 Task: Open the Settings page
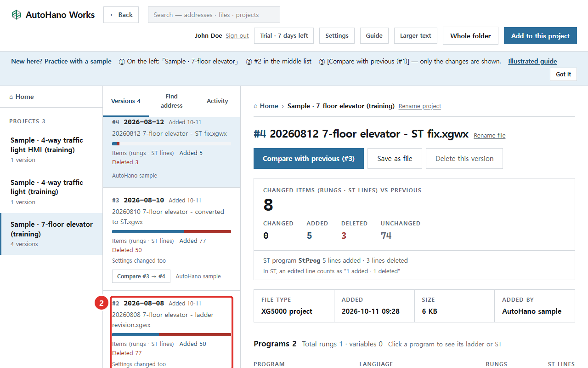pyautogui.click(x=337, y=36)
